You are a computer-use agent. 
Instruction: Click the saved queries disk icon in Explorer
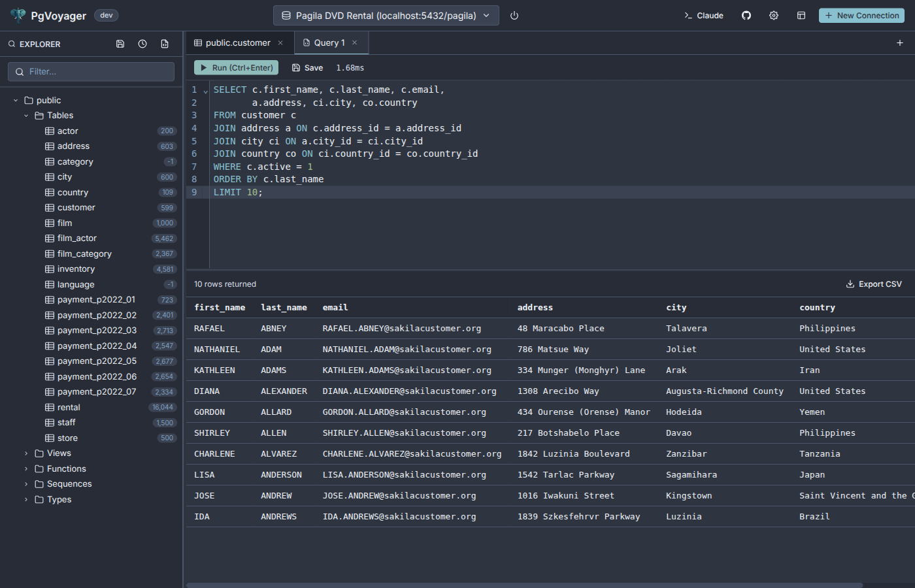pos(120,43)
